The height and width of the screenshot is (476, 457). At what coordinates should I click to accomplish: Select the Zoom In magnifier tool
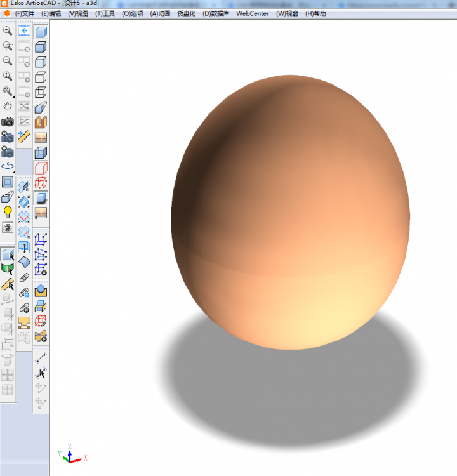coord(8,30)
